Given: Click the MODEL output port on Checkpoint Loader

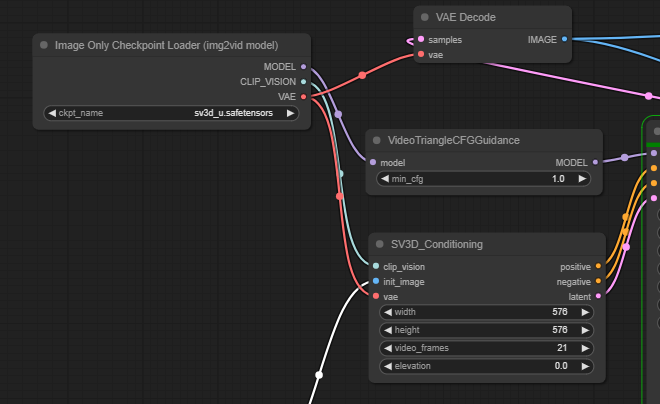Looking at the screenshot, I should [x=304, y=67].
